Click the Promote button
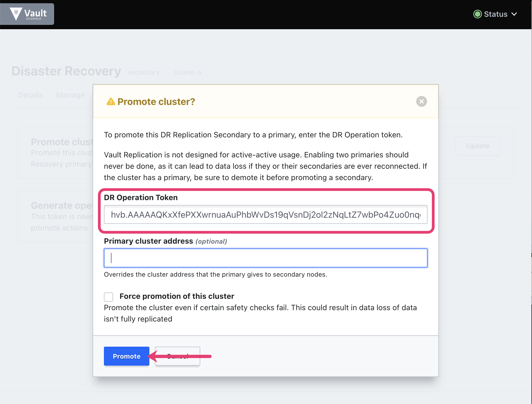This screenshot has width=532, height=404. (126, 356)
